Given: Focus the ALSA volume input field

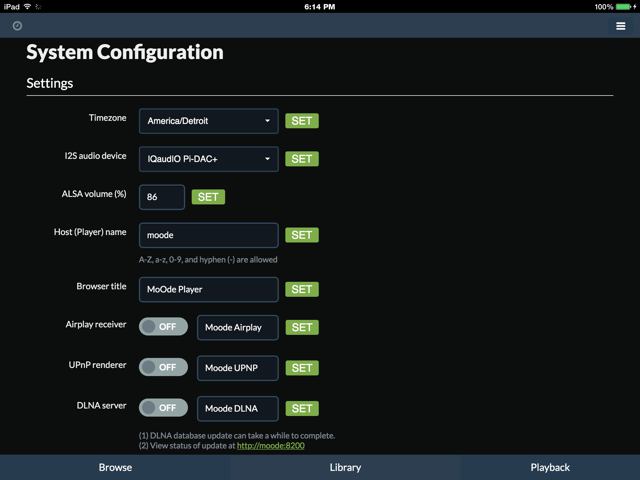Looking at the screenshot, I should pyautogui.click(x=162, y=197).
